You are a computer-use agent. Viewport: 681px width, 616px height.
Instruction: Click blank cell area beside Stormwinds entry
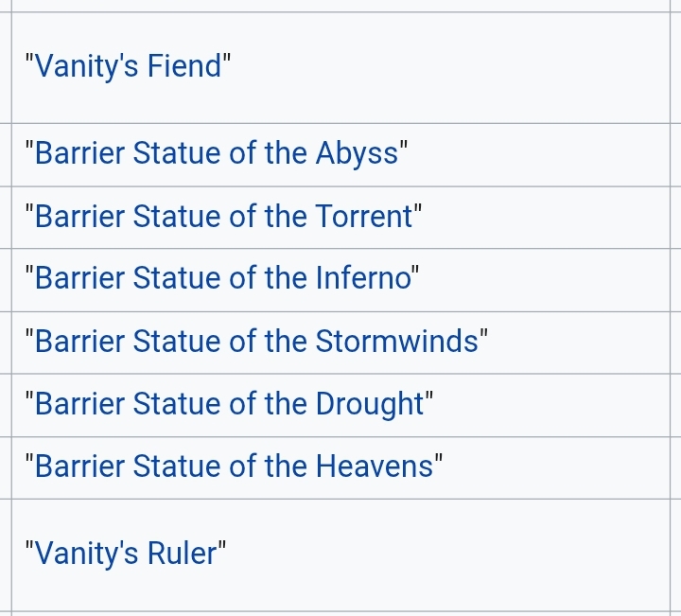coord(586,341)
